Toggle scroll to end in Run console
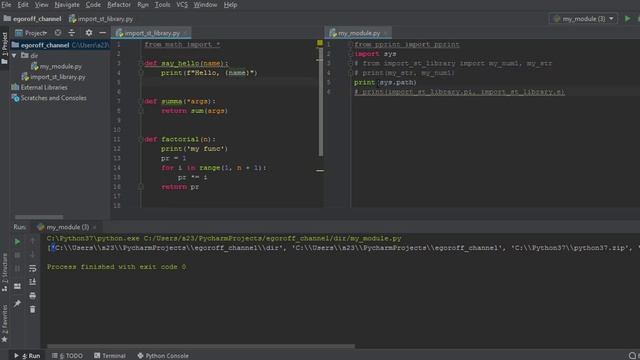Image resolution: width=640 pixels, height=360 pixels. coord(33,282)
